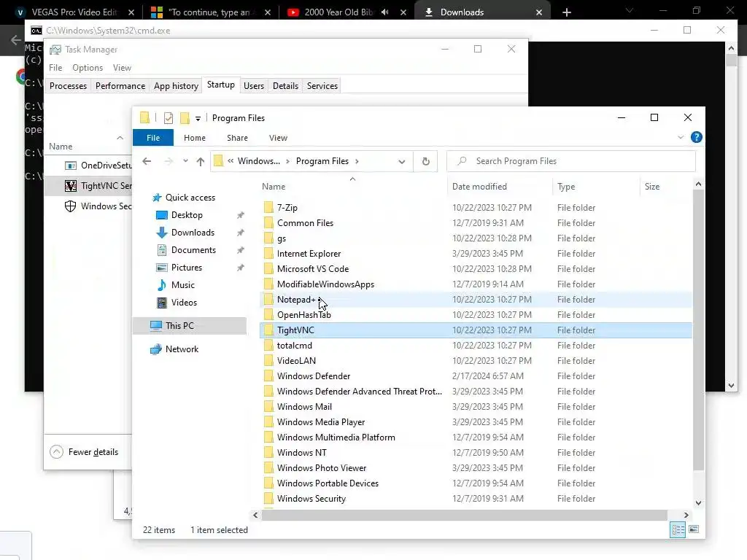This screenshot has height=560, width=747.
Task: Click the Downloads arrow icon in navigation pane
Action: click(x=162, y=233)
